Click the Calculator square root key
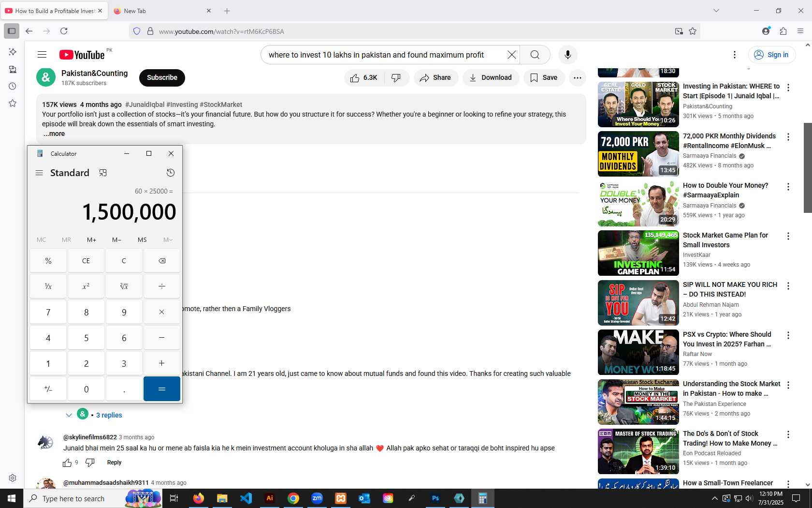Viewport: 812px width, 508px height. point(124,286)
